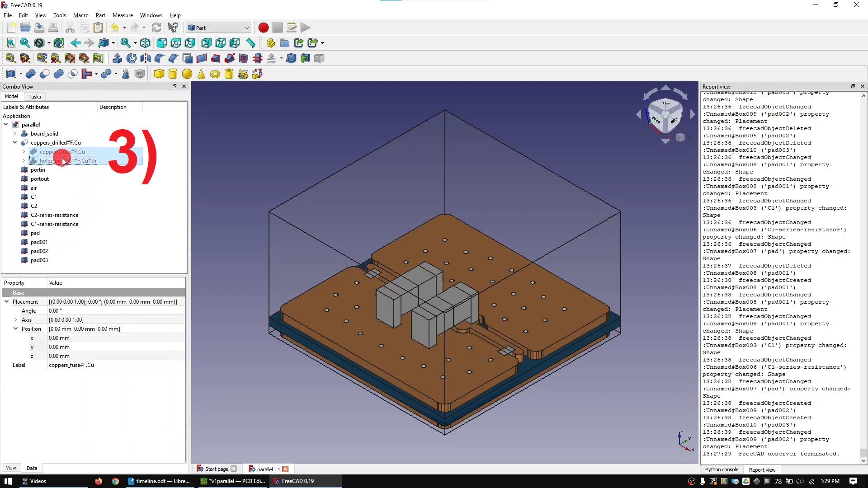Expand the Axis property row

[x=16, y=319]
